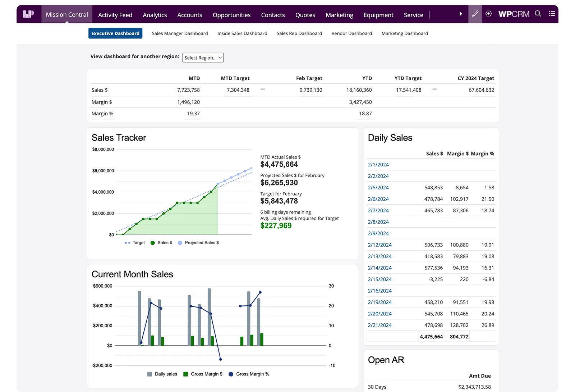Image resolution: width=575 pixels, height=392 pixels.
Task: Select the Executive Dashboard button
Action: (115, 33)
